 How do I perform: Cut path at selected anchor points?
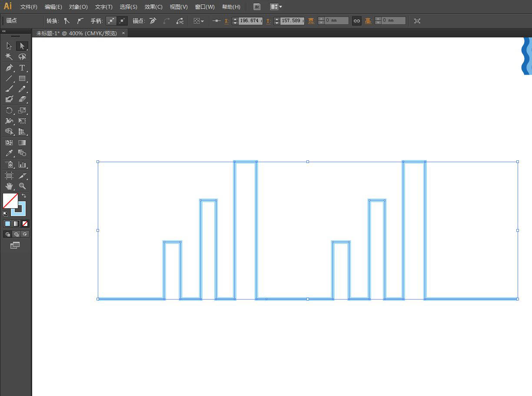[x=180, y=21]
